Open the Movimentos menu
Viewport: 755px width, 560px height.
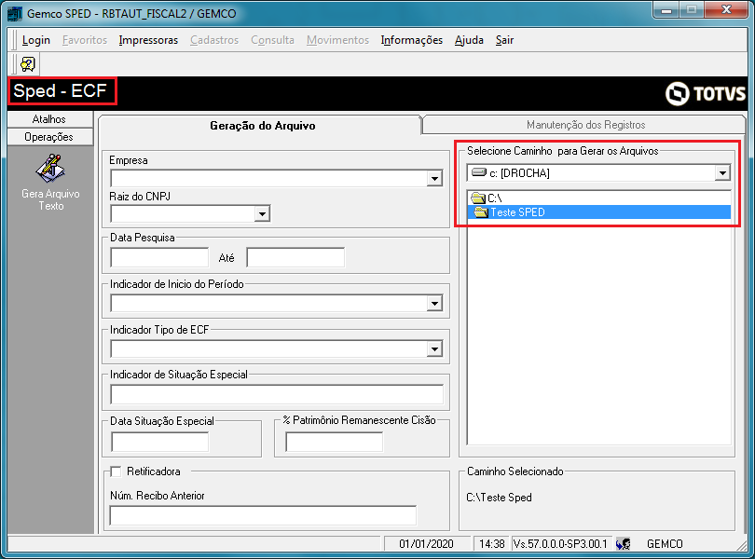coord(338,40)
